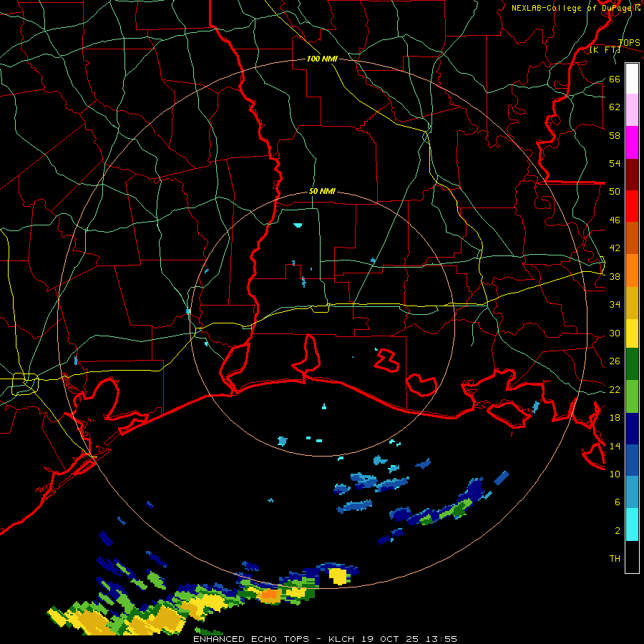644x644 pixels.
Task: Click the light green legend swatch
Action: 632,396
